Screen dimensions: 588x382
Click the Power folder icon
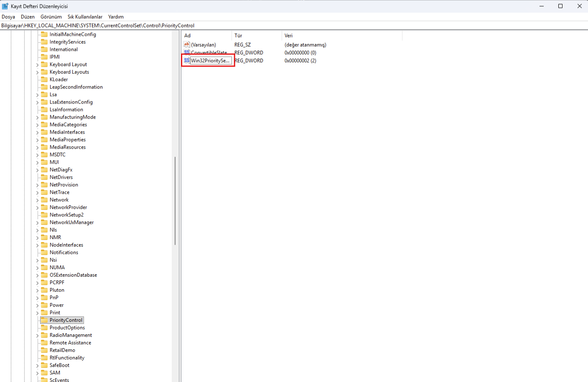click(x=44, y=305)
